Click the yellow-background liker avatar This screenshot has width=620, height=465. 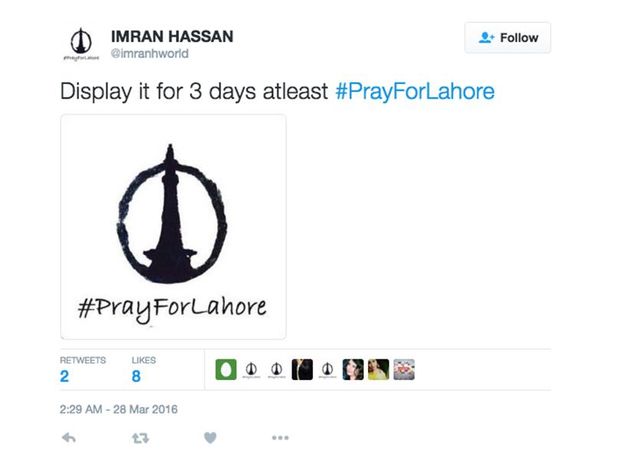pos(378,369)
